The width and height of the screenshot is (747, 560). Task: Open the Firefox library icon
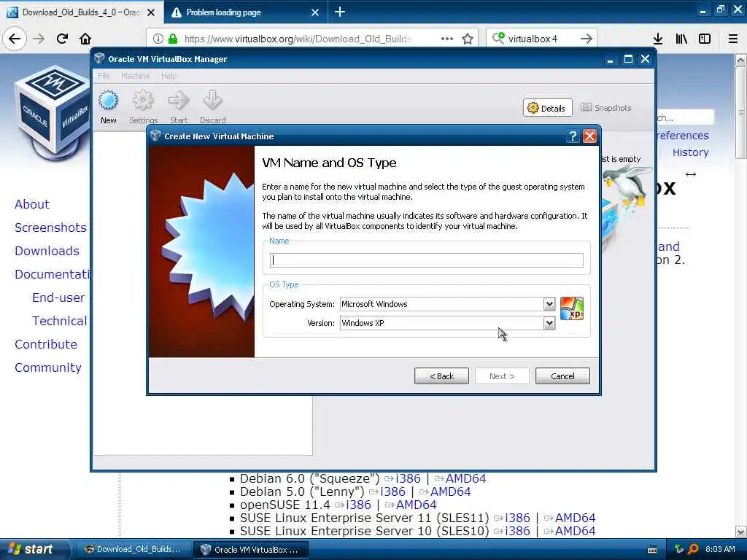click(681, 39)
